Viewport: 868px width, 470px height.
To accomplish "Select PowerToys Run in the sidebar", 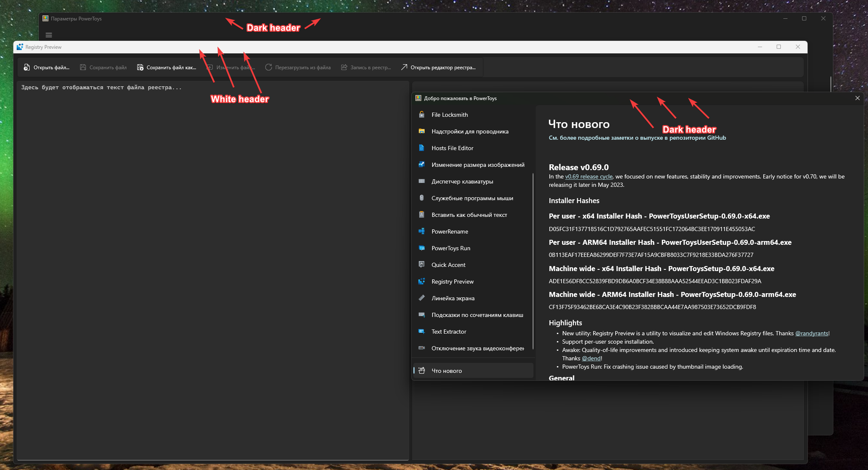I will (450, 248).
